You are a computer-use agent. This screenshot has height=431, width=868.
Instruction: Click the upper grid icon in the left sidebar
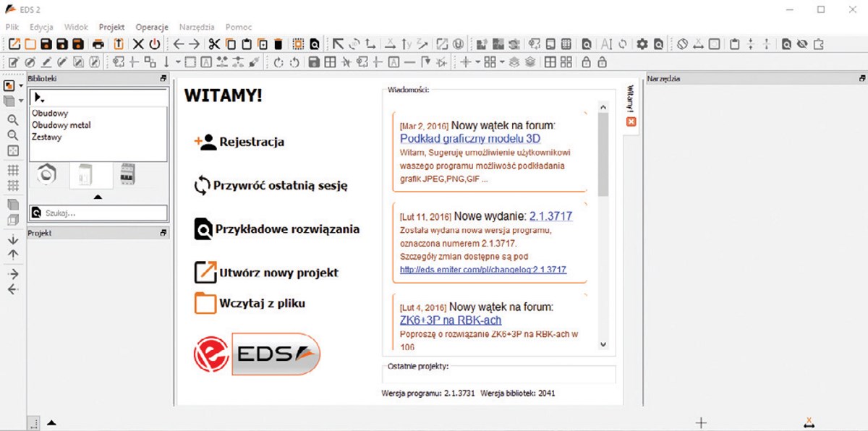pyautogui.click(x=12, y=171)
